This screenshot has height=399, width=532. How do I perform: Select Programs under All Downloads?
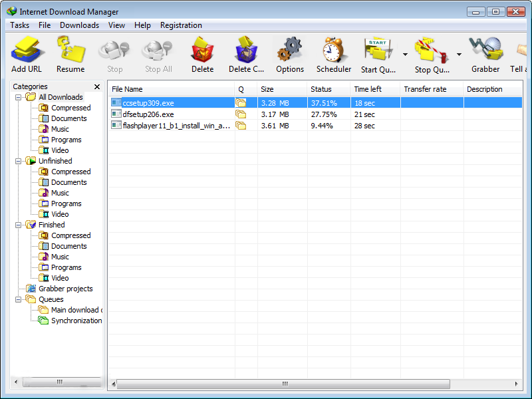[x=66, y=140]
